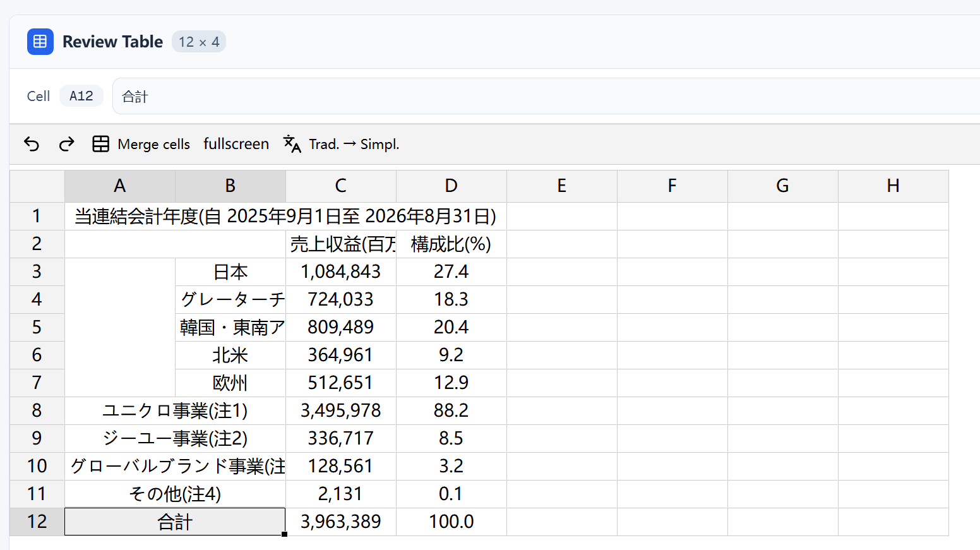This screenshot has height=550, width=980.
Task: Select column F header
Action: (672, 186)
